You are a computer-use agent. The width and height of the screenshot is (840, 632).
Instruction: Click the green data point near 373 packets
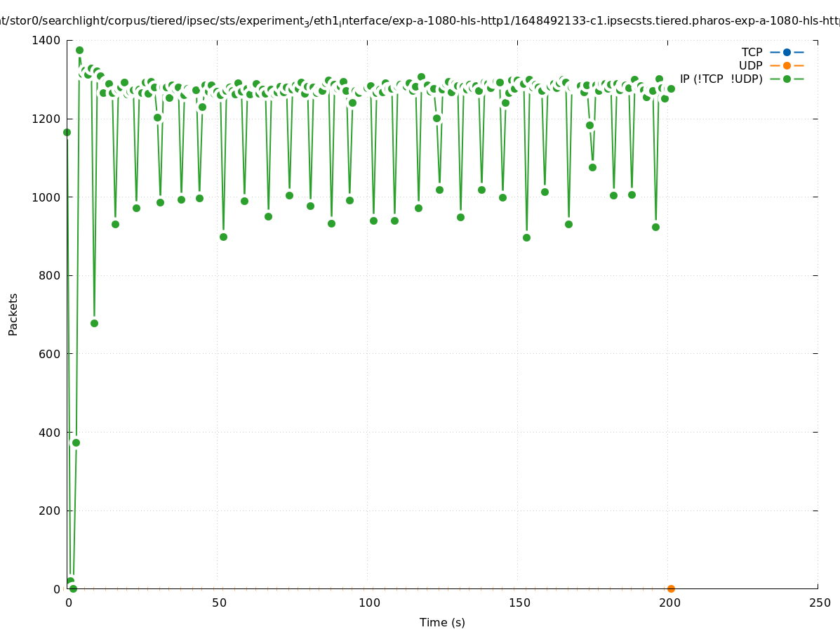76,442
